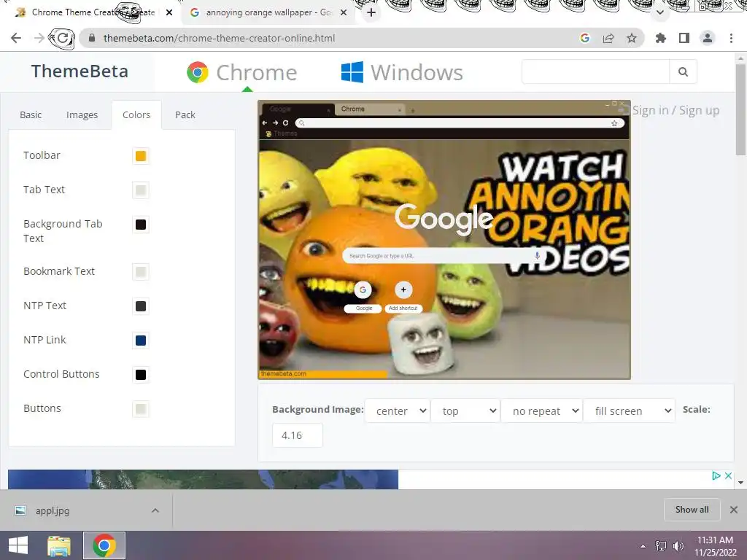Select the Colors tab
Screen dimensions: 747x560
point(136,114)
